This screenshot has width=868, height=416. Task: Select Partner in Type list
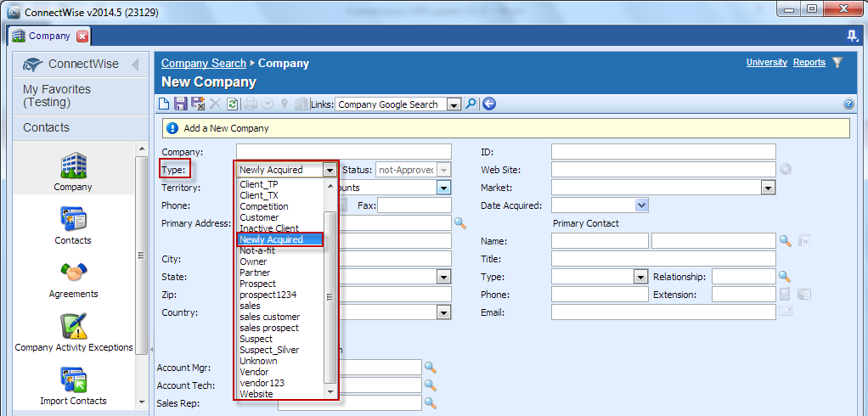(255, 273)
